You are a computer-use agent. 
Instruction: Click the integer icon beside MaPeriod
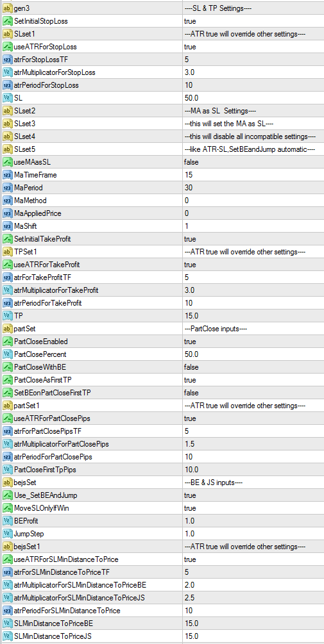click(x=8, y=188)
